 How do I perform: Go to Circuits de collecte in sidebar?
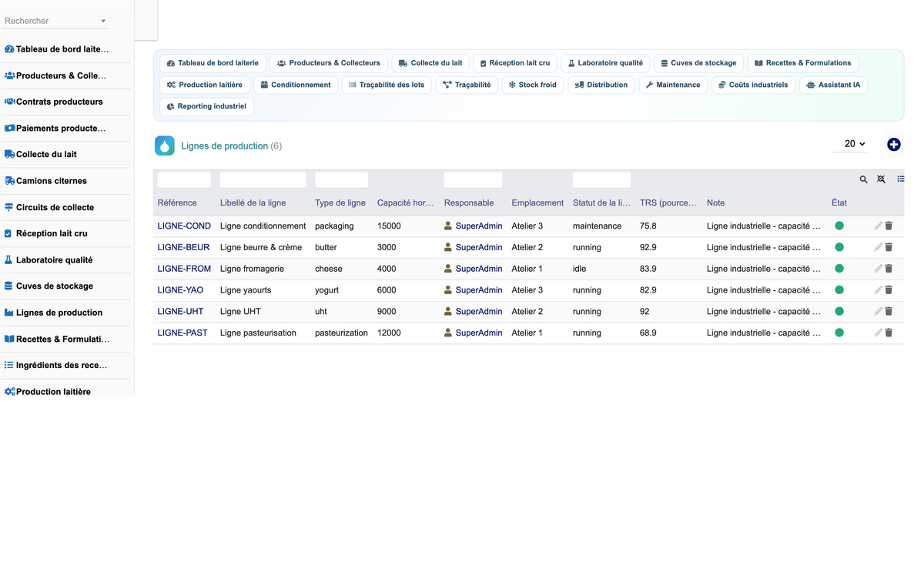(x=55, y=207)
